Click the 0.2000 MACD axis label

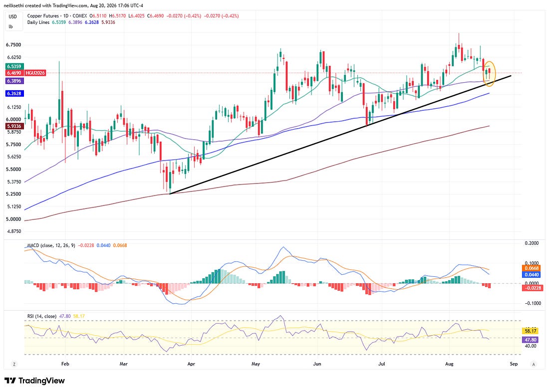pyautogui.click(x=532, y=243)
